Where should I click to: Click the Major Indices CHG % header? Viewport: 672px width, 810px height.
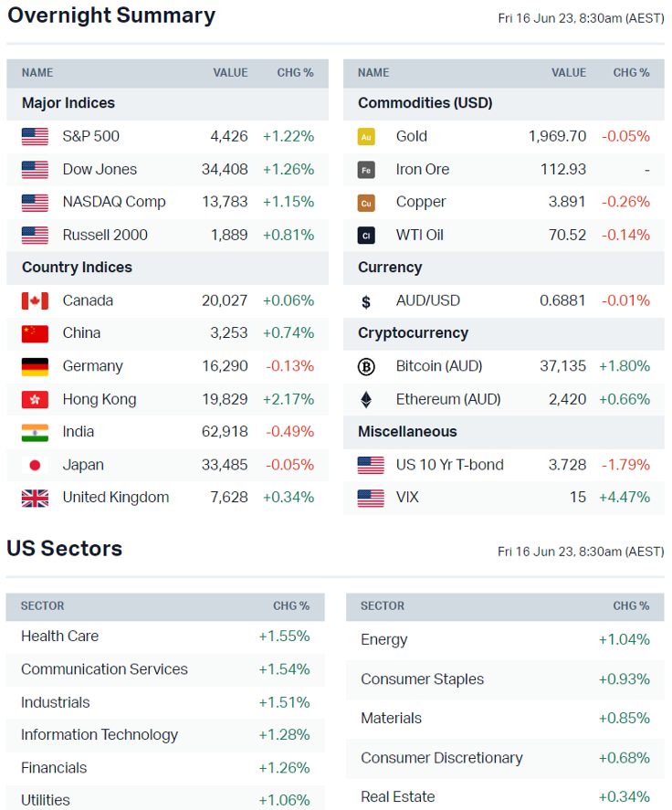295,73
